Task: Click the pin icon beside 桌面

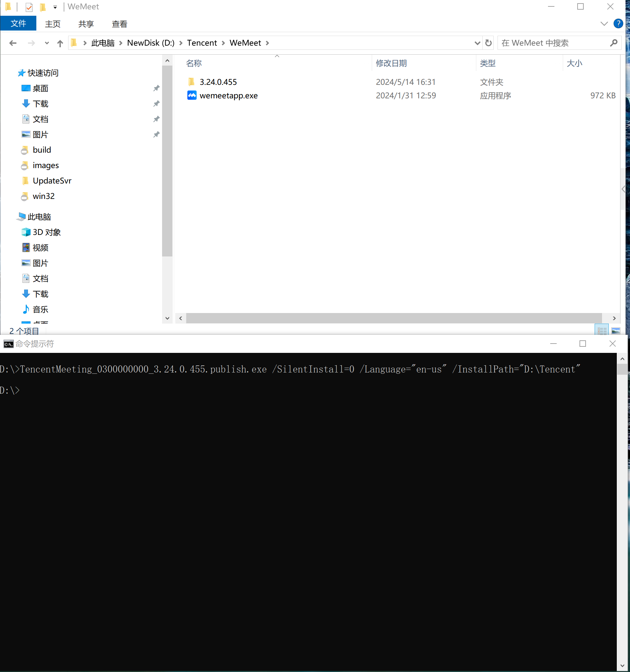Action: click(156, 89)
